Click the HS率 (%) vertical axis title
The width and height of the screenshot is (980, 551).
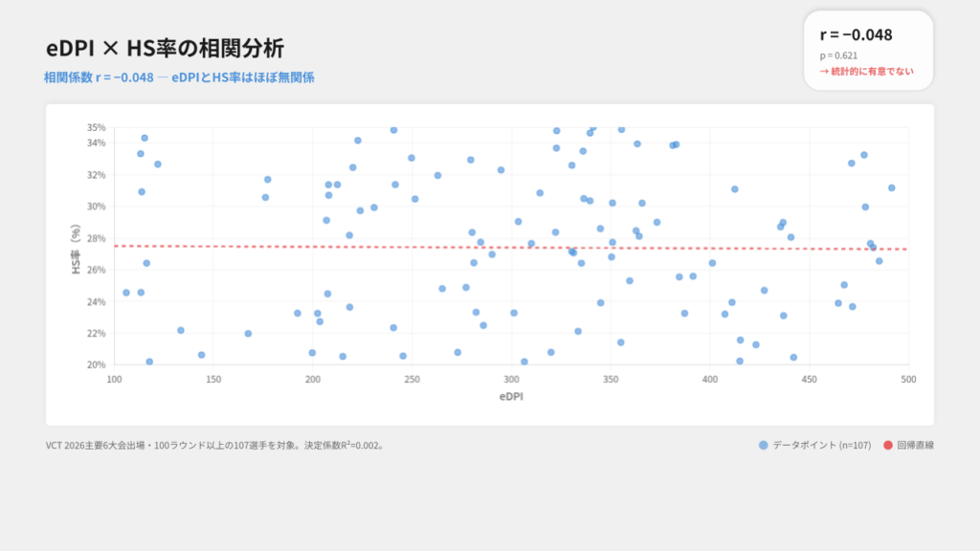(x=76, y=250)
